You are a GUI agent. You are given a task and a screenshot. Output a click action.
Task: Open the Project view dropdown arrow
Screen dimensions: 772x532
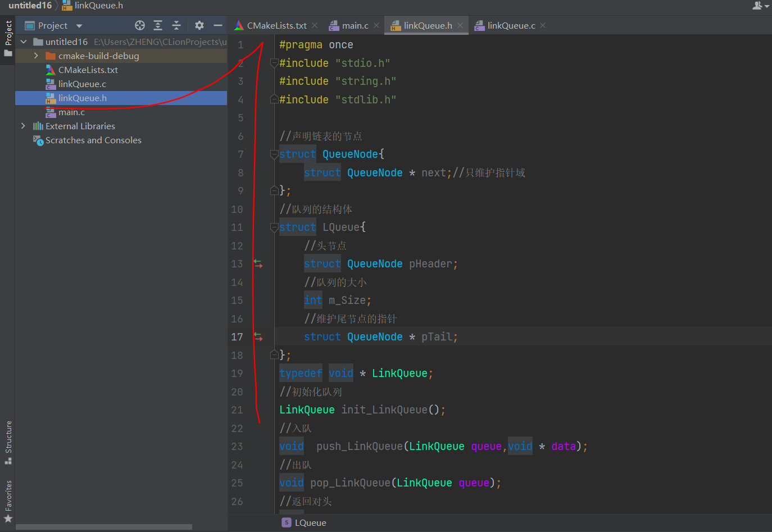[79, 26]
